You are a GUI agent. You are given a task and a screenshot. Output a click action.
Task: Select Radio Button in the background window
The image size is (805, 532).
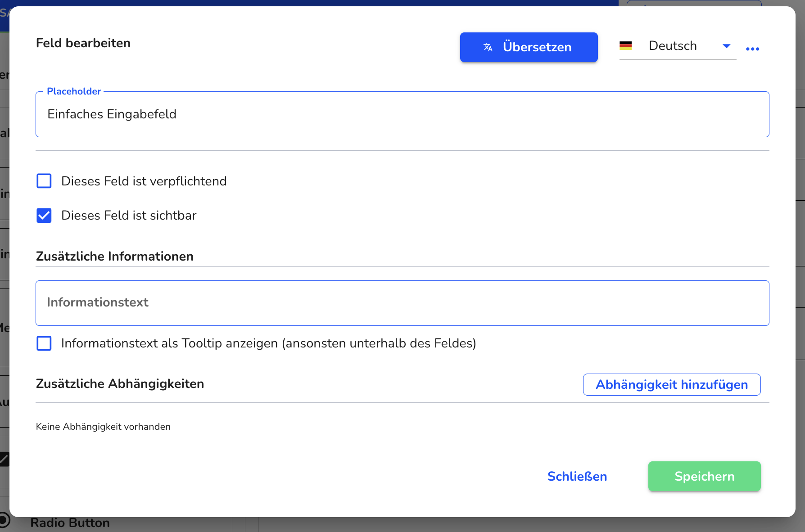point(70,523)
